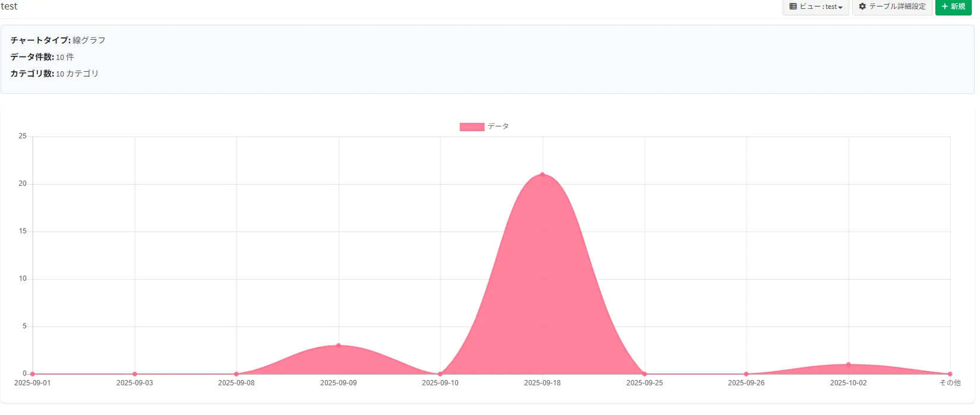
Task: Click the table icon in ビュー button
Action: [x=793, y=7]
